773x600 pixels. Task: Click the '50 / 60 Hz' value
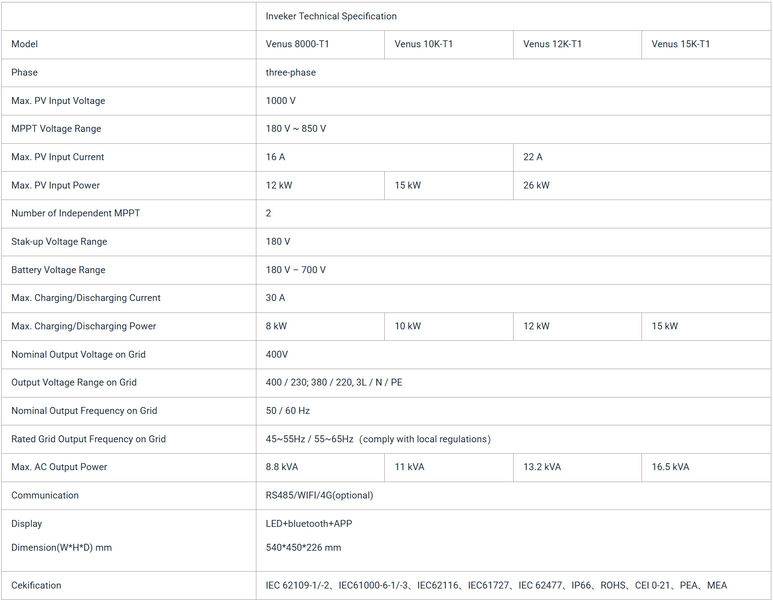(287, 411)
